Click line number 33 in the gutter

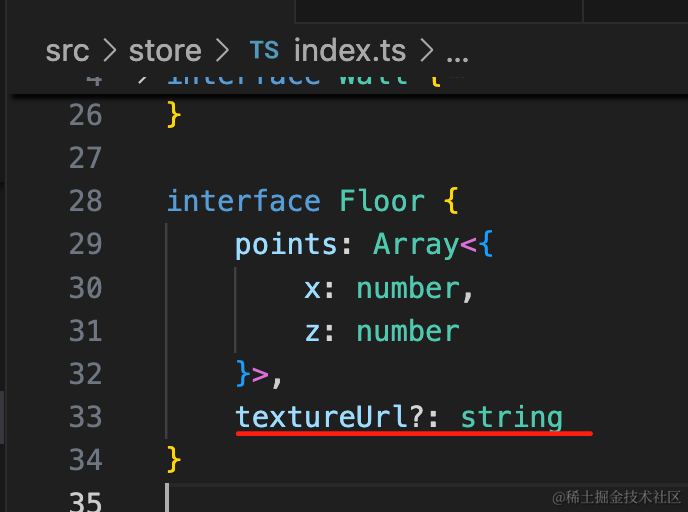click(86, 417)
